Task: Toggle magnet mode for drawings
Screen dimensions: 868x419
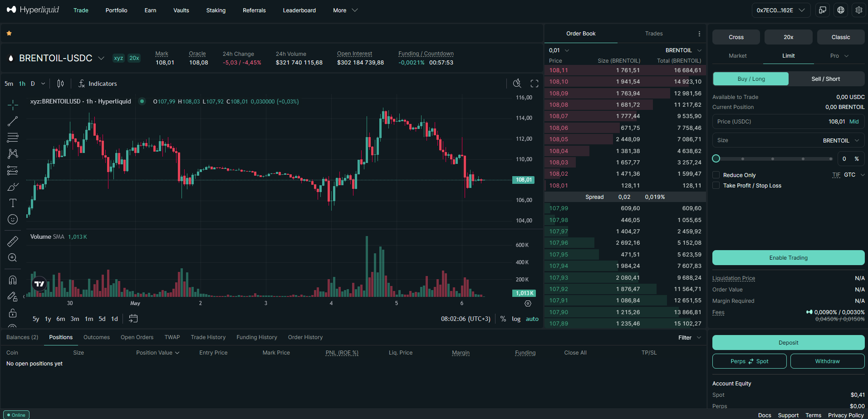Action: click(x=13, y=280)
